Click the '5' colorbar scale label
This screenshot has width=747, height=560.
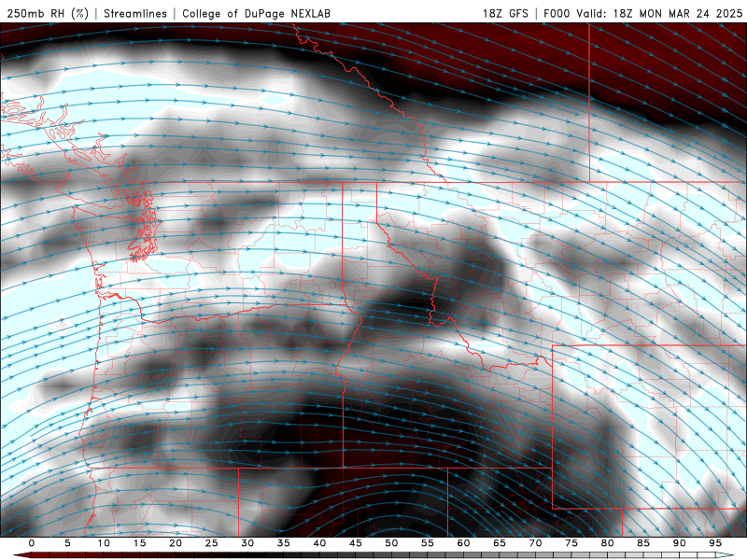tap(67, 543)
